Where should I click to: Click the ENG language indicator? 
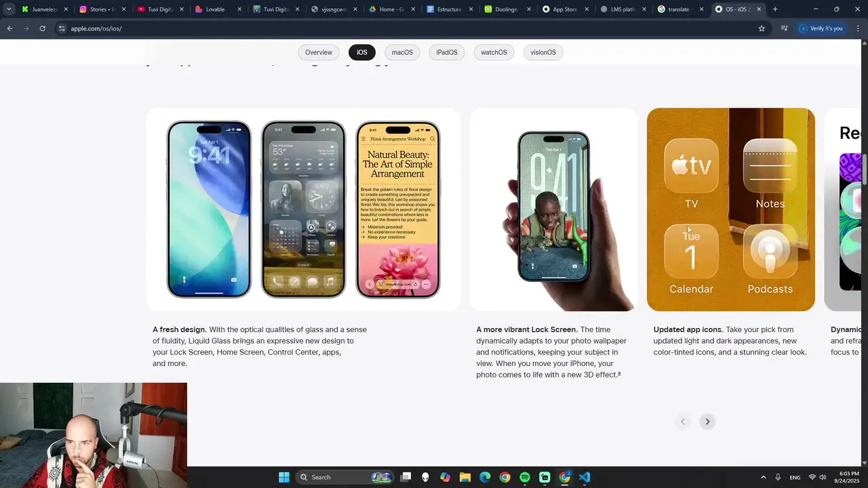coord(795,477)
